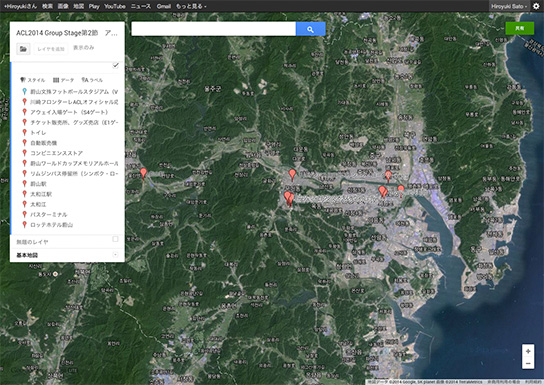Open the データ table icon
The image size is (544, 385).
[56, 80]
